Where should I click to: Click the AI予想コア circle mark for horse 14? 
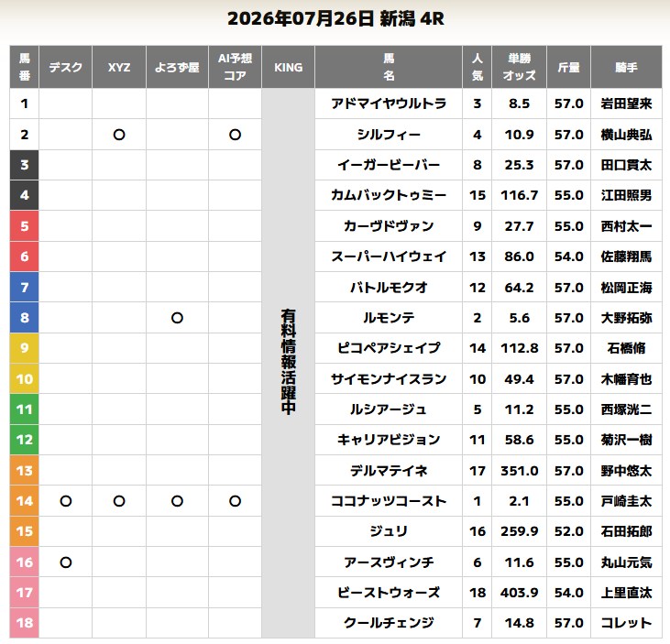tap(235, 501)
